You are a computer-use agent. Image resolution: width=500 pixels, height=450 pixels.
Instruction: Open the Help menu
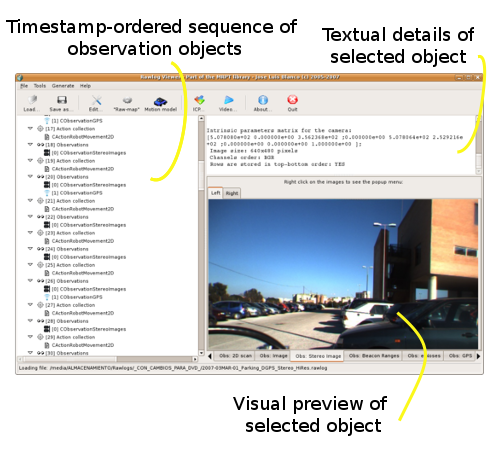pyautogui.click(x=85, y=86)
